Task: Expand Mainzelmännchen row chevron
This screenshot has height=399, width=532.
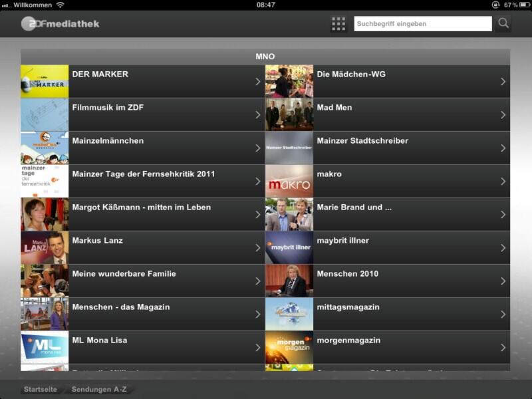Action: [x=258, y=148]
